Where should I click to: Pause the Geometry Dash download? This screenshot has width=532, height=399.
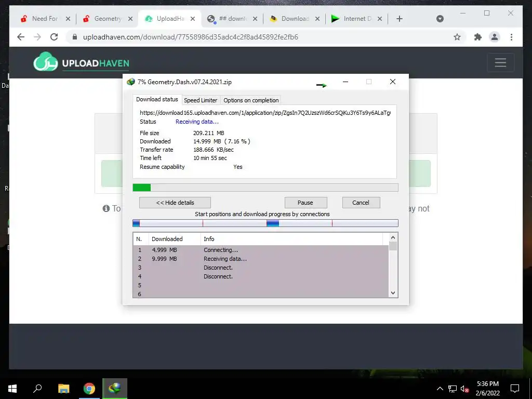point(305,203)
